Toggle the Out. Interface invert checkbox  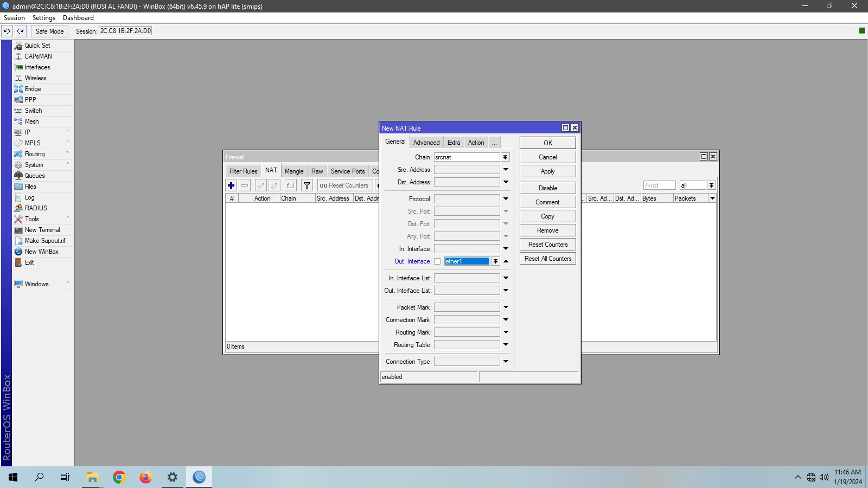(437, 261)
